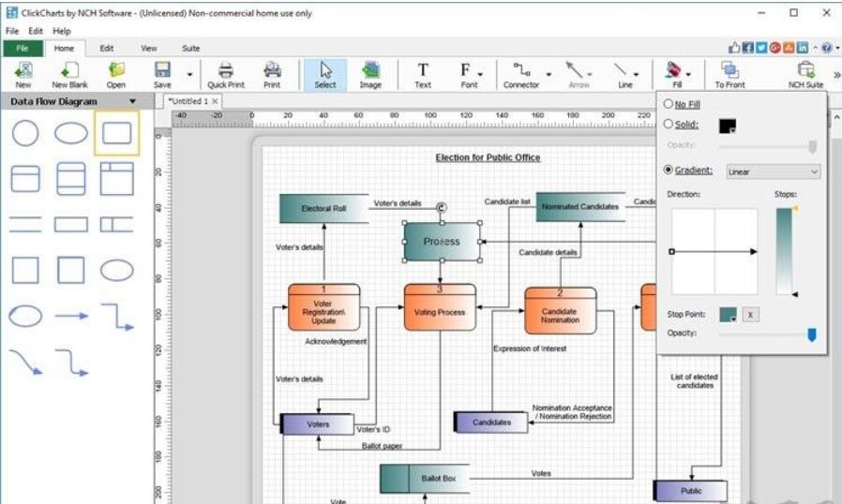Image resolution: width=842 pixels, height=504 pixels.
Task: Open the Line tool dropdown arrow
Action: (x=636, y=74)
